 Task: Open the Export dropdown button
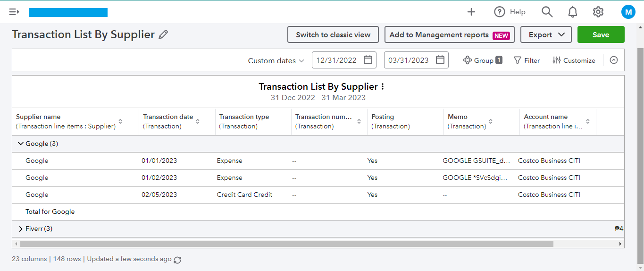pos(546,34)
